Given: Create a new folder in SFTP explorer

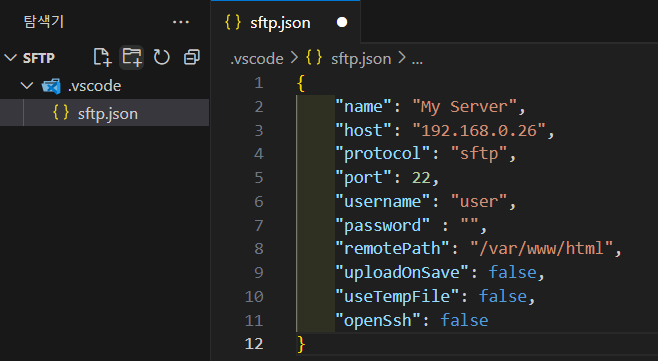Looking at the screenshot, I should click(x=132, y=57).
